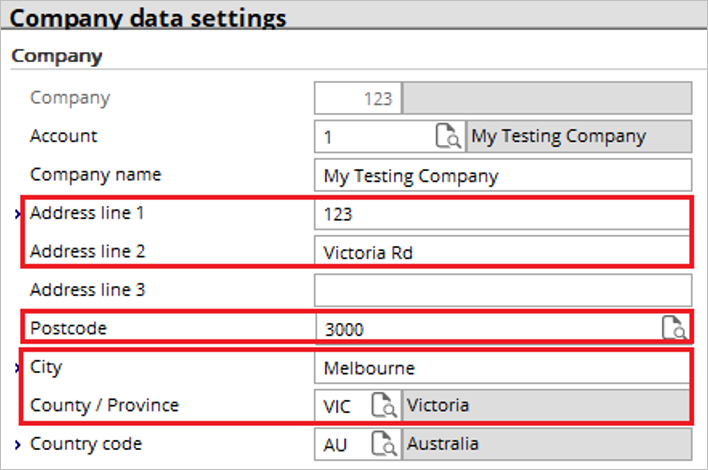Viewport: 708px width, 470px height.
Task: Open the County / Province lookup icon
Action: [x=384, y=405]
